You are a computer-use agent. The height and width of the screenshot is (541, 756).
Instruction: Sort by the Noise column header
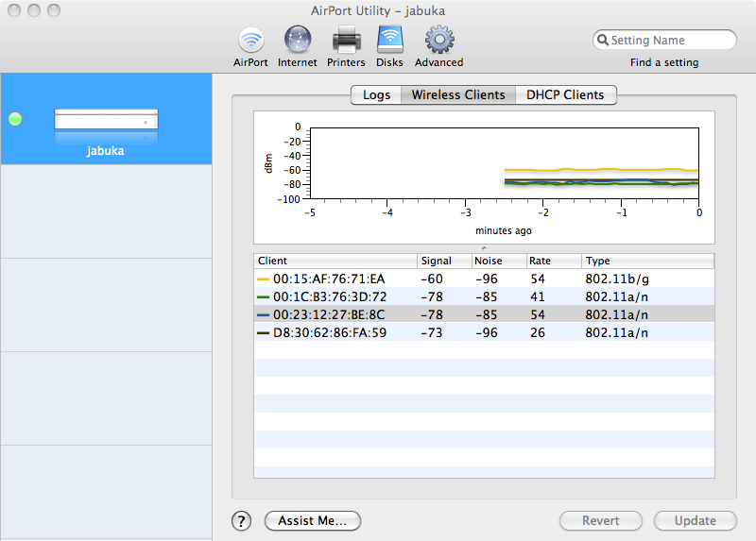click(x=499, y=261)
